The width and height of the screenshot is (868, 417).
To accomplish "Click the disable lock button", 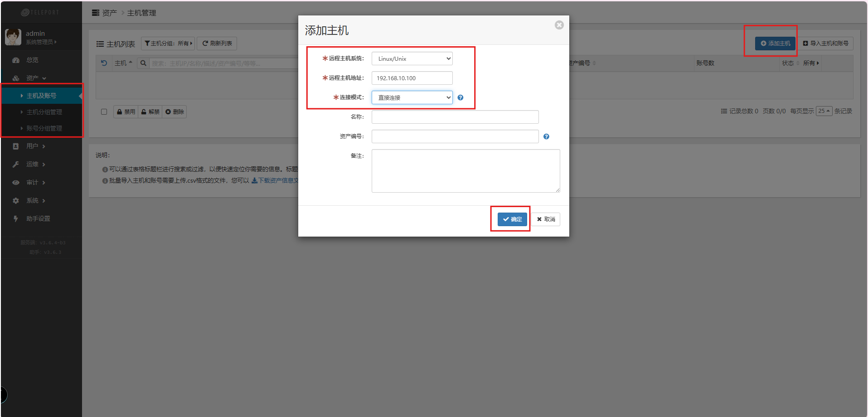I will [126, 112].
